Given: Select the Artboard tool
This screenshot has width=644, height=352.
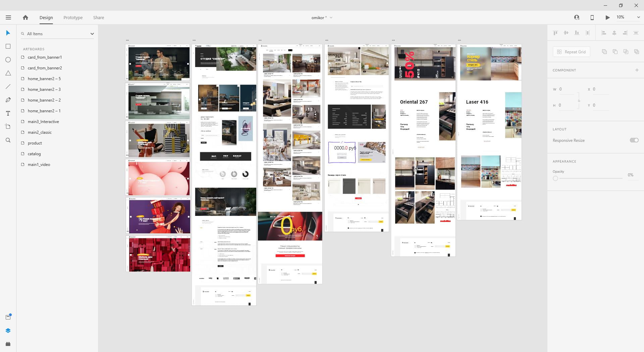Looking at the screenshot, I should coord(8,127).
